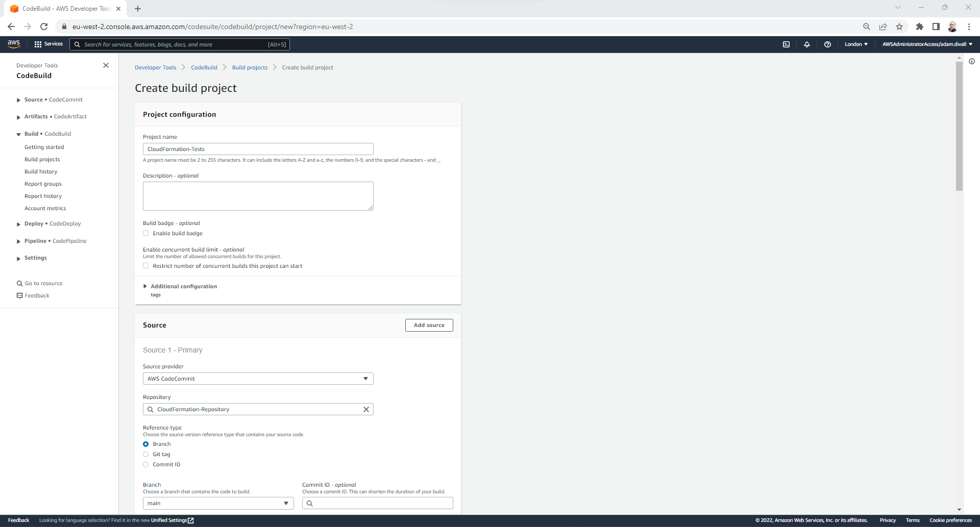Open the Terms footer link
The image size is (980, 527).
(x=913, y=520)
